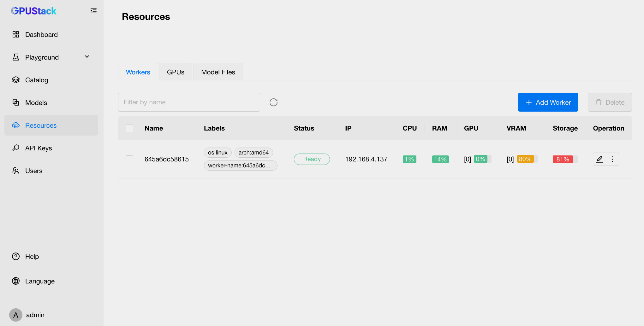Focus the Filter by name field

coord(189,102)
